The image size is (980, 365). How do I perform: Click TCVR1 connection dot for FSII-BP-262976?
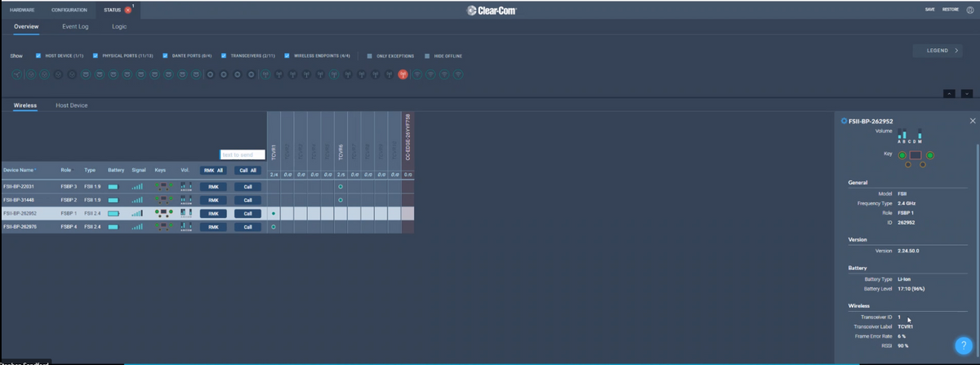(x=274, y=226)
